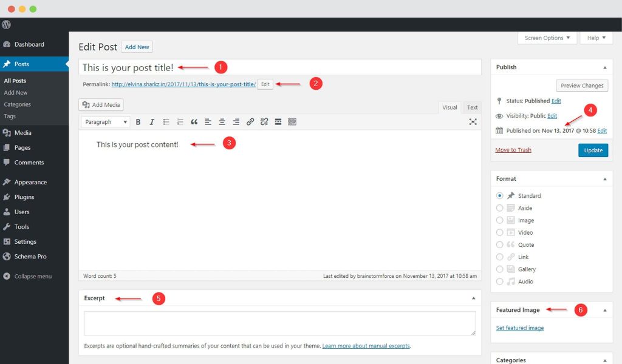This screenshot has width=622, height=364.
Task: Click into the Excerpt text area
Action: 279,323
